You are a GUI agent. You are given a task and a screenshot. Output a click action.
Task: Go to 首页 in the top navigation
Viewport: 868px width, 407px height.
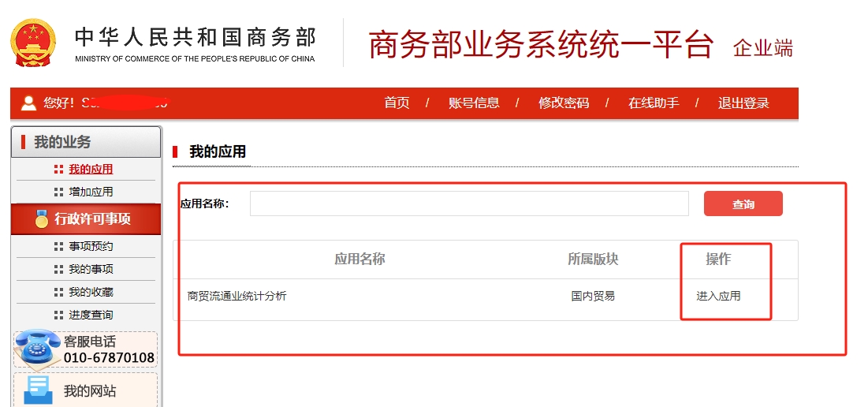[x=397, y=103]
